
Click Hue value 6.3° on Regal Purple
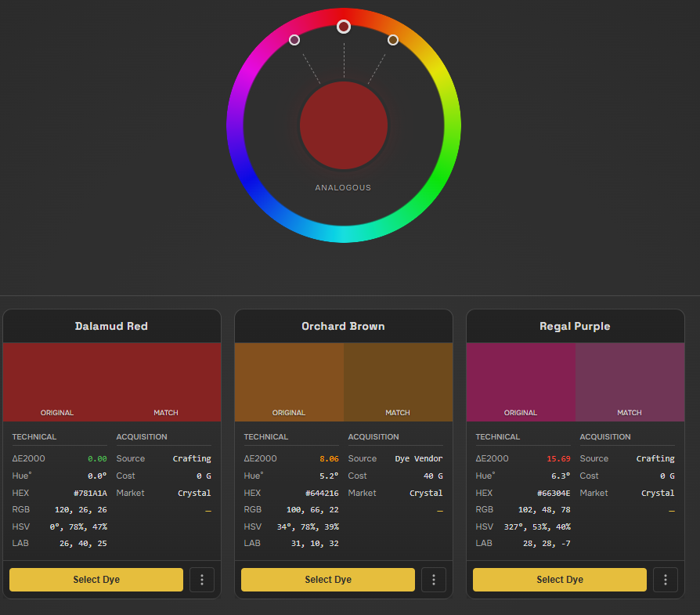(561, 476)
